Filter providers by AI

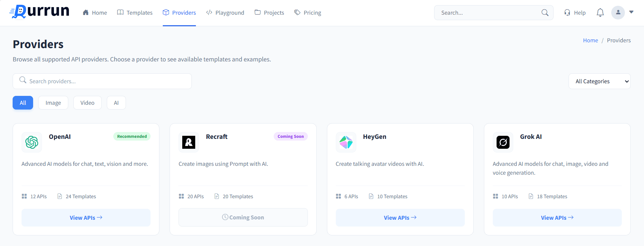click(x=116, y=103)
